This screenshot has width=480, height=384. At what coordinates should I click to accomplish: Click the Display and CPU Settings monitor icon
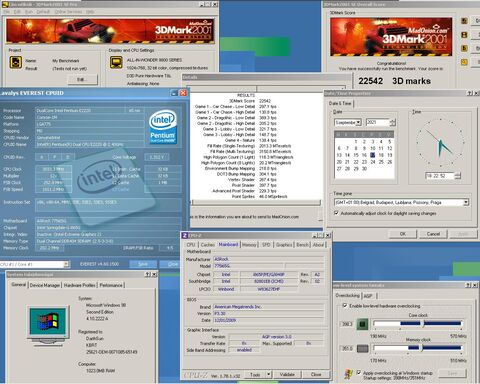(116, 62)
